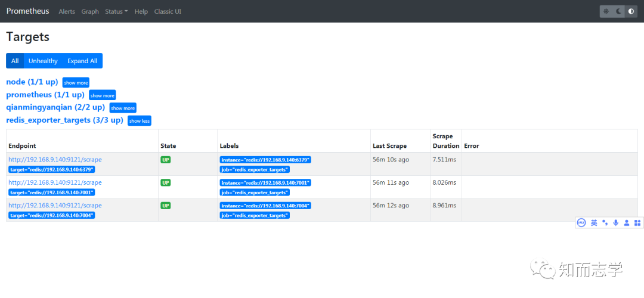This screenshot has height=298, width=644.
Task: Activate the microphone voice input icon
Action: point(615,223)
